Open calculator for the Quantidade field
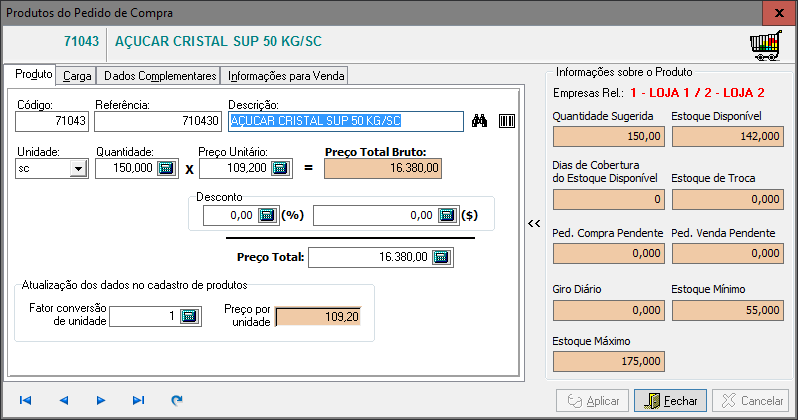Image resolution: width=798 pixels, height=420 pixels. [167, 168]
